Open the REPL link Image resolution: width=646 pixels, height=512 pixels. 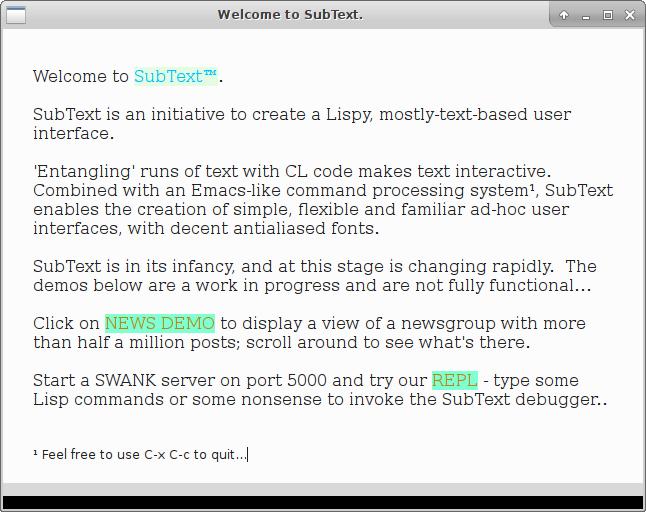(455, 380)
